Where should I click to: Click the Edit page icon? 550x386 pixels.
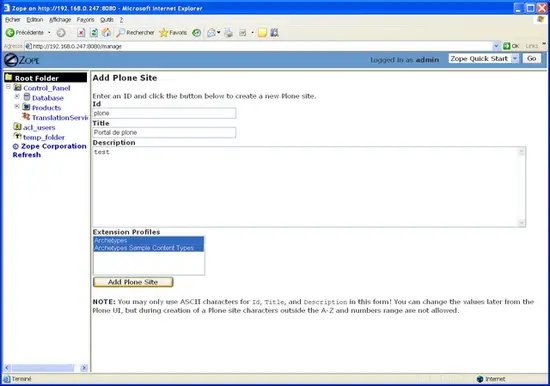pos(242,33)
